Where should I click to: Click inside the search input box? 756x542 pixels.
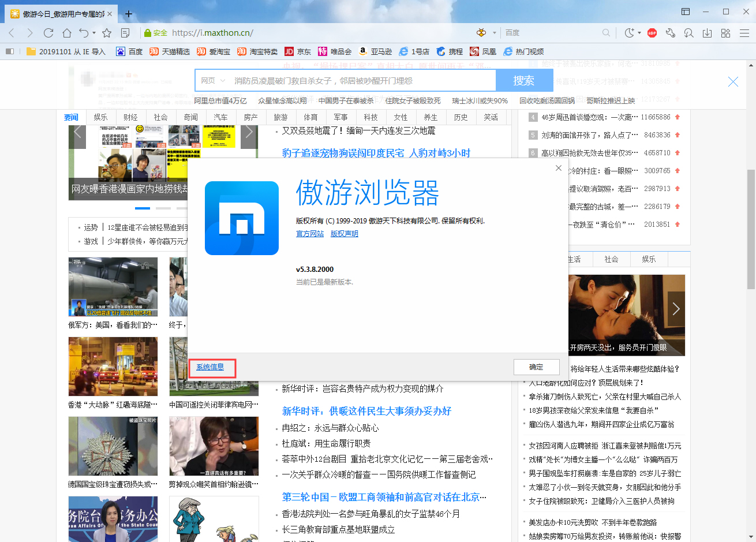358,80
